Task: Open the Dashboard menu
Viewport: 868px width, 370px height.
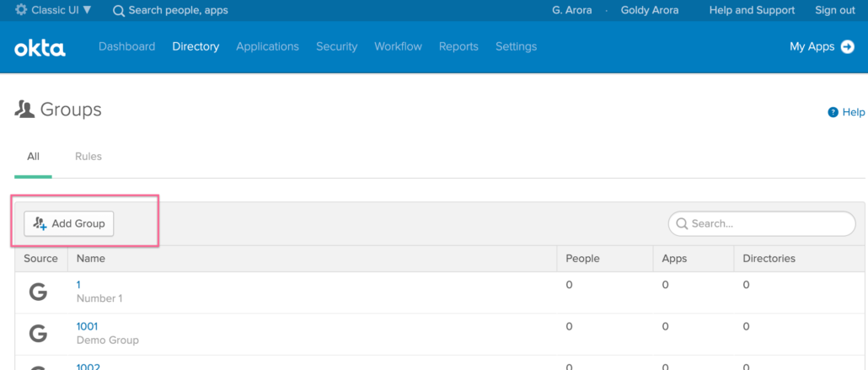Action: pyautogui.click(x=126, y=46)
